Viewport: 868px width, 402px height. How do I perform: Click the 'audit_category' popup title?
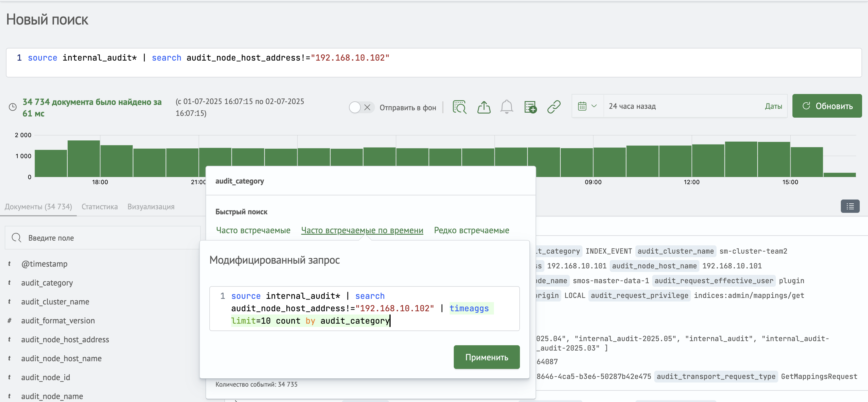point(239,181)
